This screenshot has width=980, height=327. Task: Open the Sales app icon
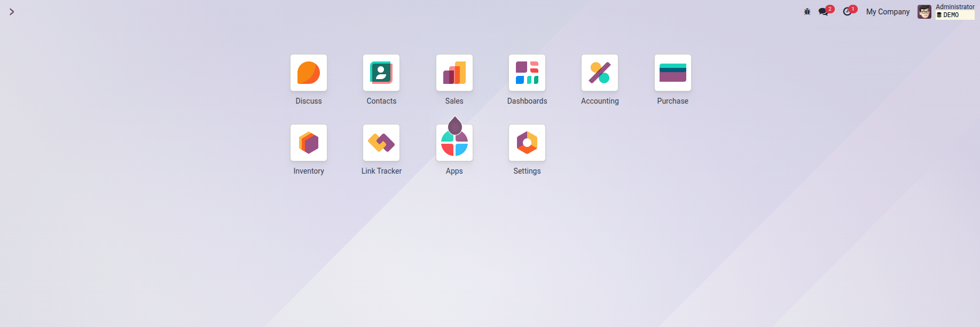coord(454,73)
